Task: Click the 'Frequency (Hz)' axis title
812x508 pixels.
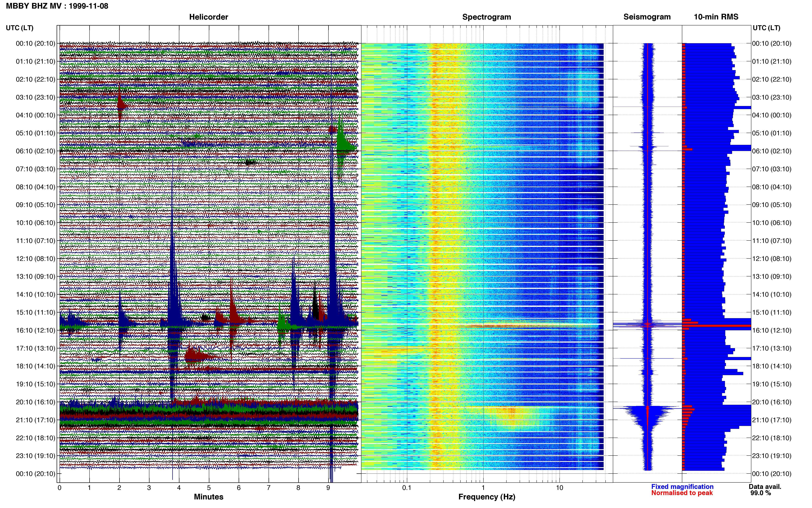Action: point(487,497)
